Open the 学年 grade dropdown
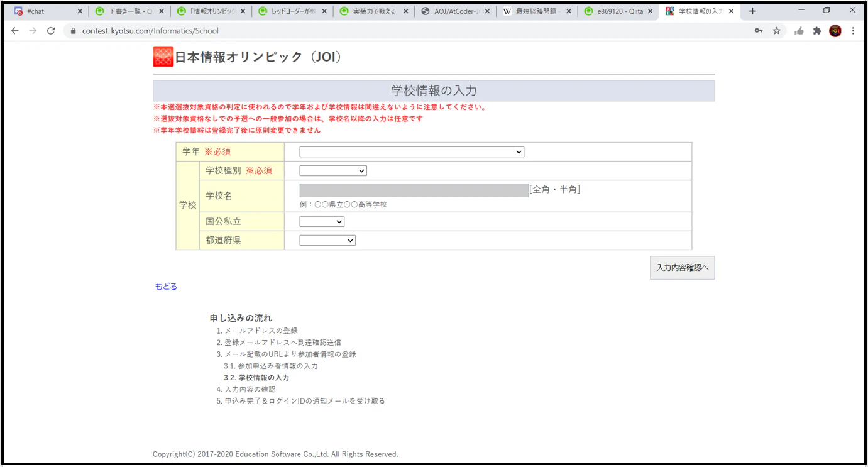Viewport: 868px width, 467px height. point(412,152)
